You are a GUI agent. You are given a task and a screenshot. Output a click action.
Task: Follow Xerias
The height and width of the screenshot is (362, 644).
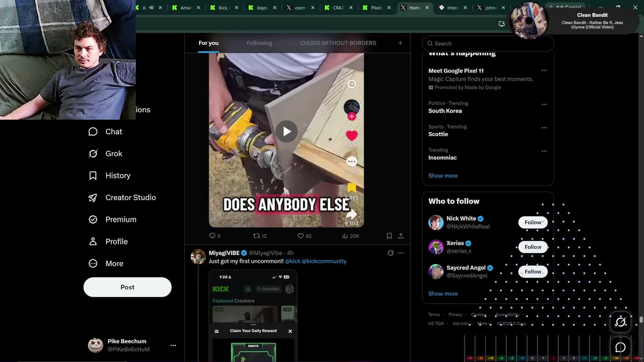(x=533, y=247)
